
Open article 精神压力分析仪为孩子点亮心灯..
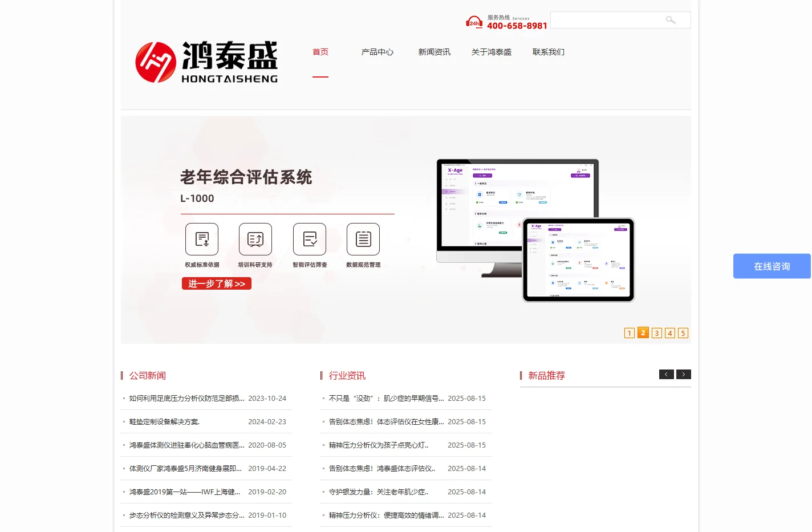coord(379,445)
